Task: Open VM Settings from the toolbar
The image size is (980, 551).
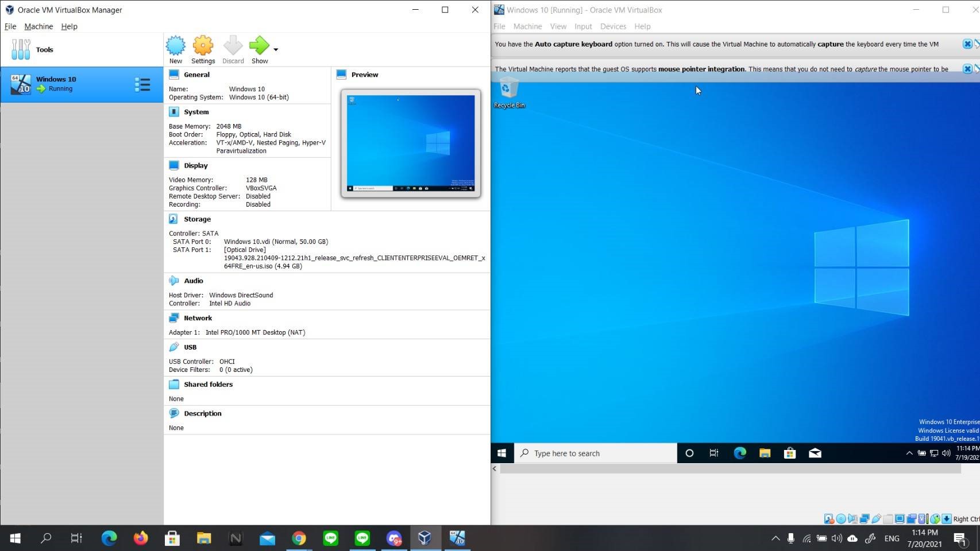Action: (x=203, y=46)
